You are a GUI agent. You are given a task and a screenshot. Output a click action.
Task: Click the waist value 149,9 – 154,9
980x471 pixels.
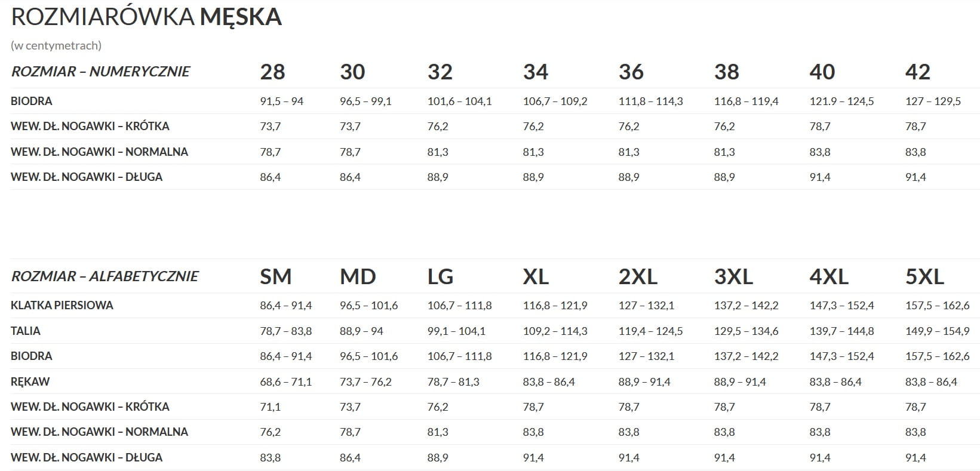937,331
